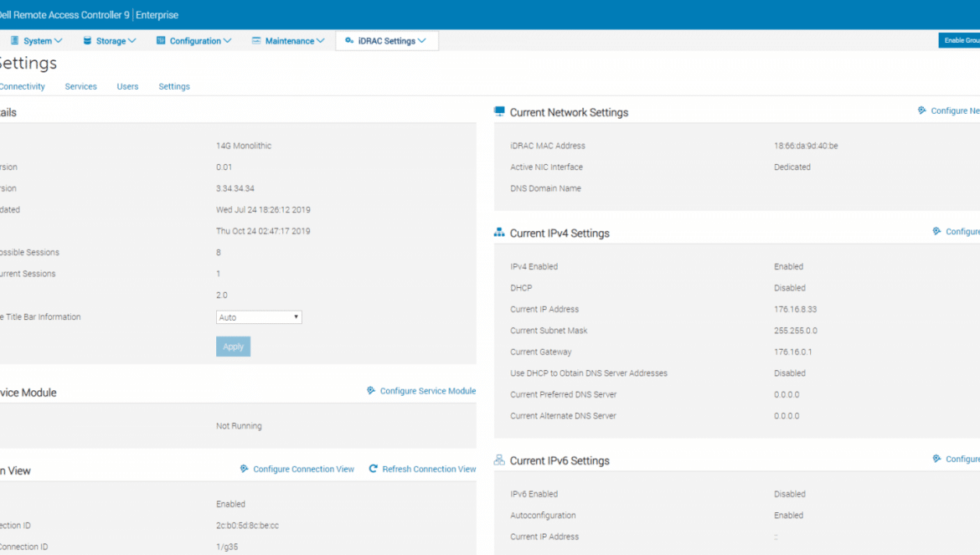Click the Maintenance menu icon
980x555 pixels.
pos(256,40)
